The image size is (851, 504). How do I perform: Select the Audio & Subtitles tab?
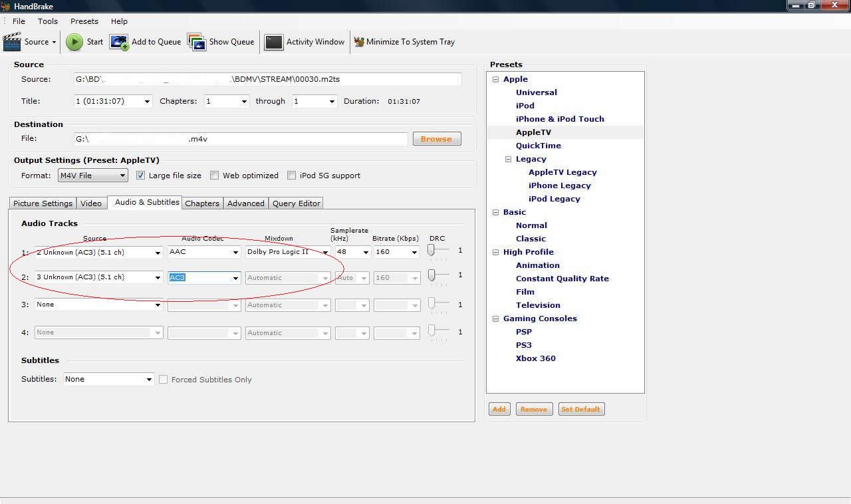click(x=145, y=202)
